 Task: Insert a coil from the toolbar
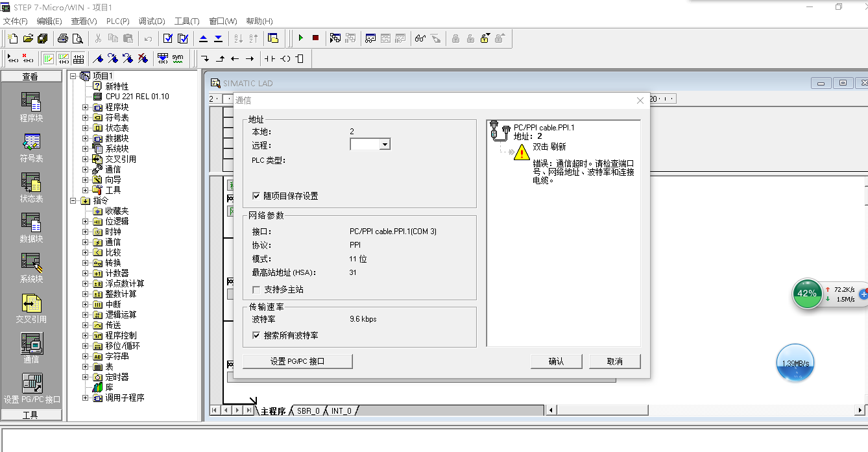click(285, 58)
